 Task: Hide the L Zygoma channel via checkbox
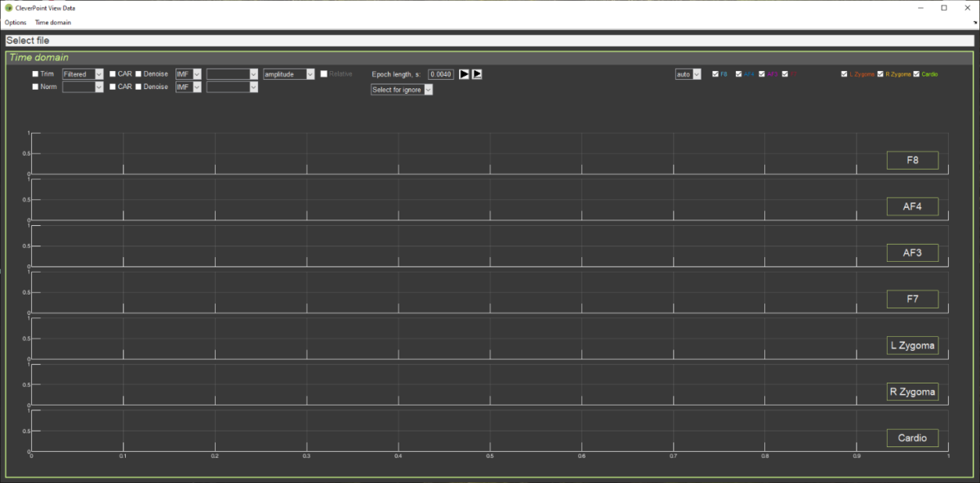[x=844, y=74]
